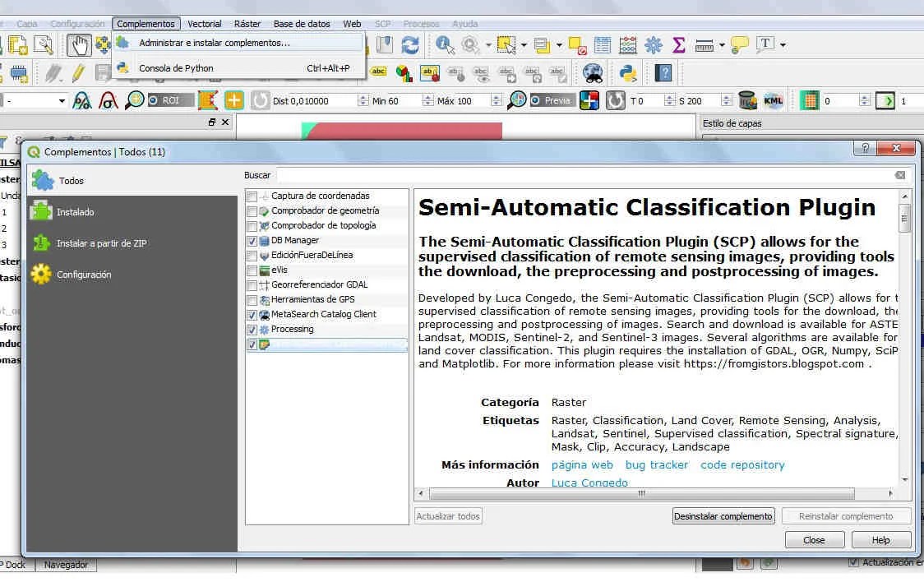Click the Help button in Complementos dialog
The width and height of the screenshot is (924, 582).
(881, 540)
